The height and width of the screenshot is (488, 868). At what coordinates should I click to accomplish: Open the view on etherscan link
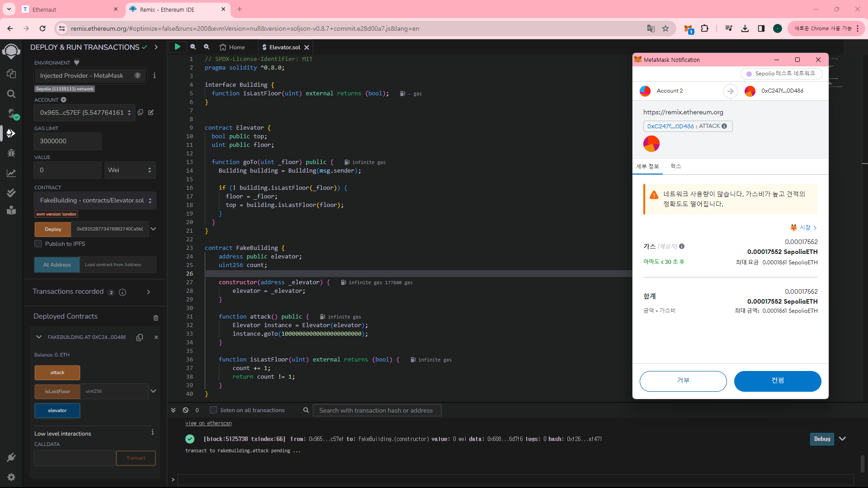coord(208,423)
